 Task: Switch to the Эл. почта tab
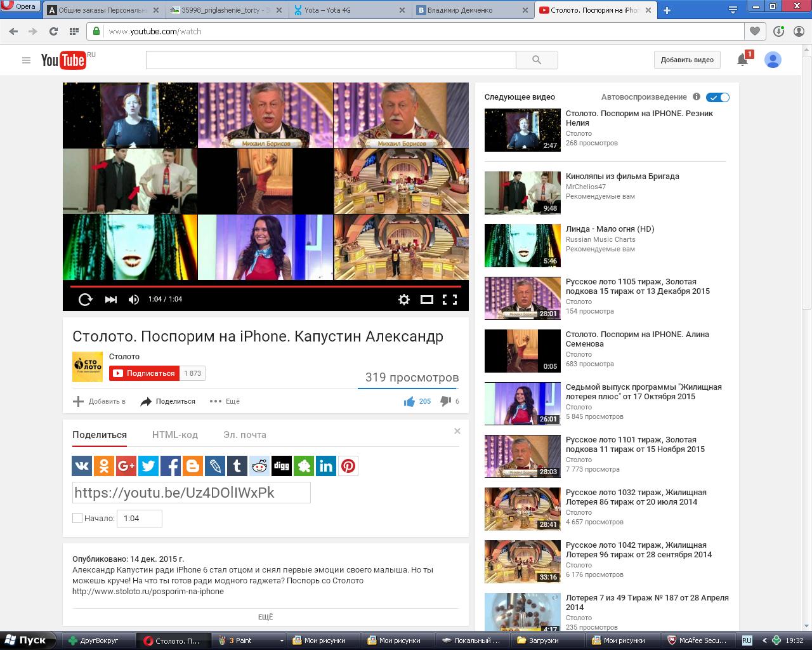click(245, 435)
